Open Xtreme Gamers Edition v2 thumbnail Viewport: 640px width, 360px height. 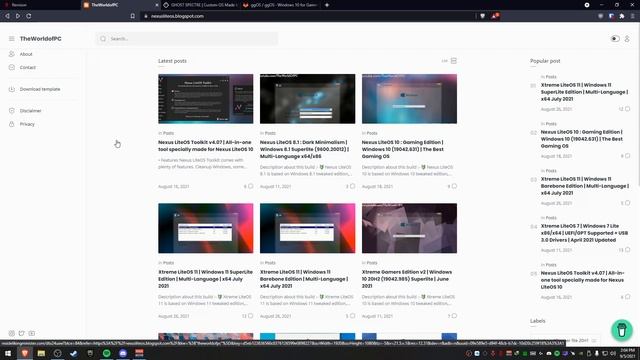coord(409,228)
